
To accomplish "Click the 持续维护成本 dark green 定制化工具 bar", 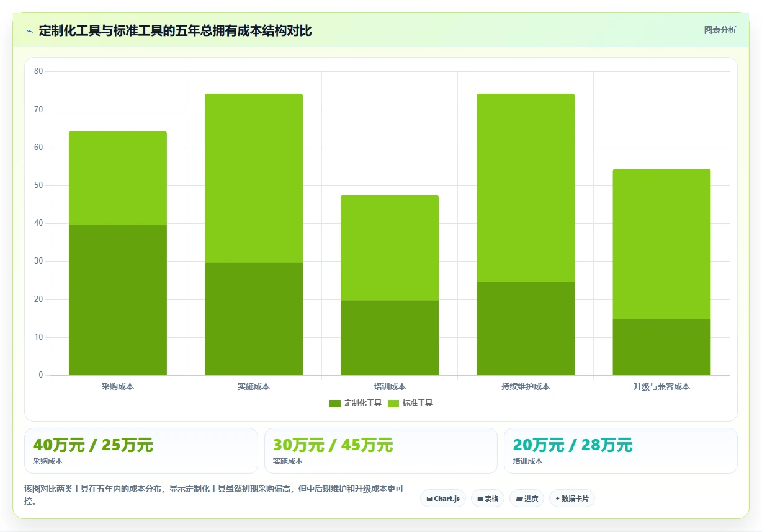I will 526,328.
